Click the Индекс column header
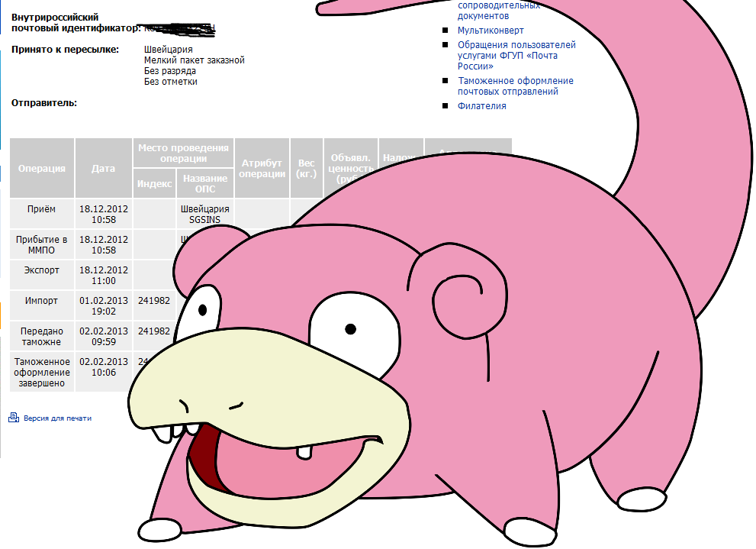 pyautogui.click(x=154, y=183)
